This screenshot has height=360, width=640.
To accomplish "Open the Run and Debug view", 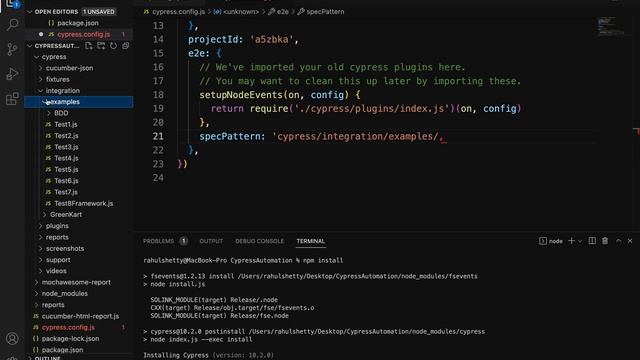I will point(12,74).
